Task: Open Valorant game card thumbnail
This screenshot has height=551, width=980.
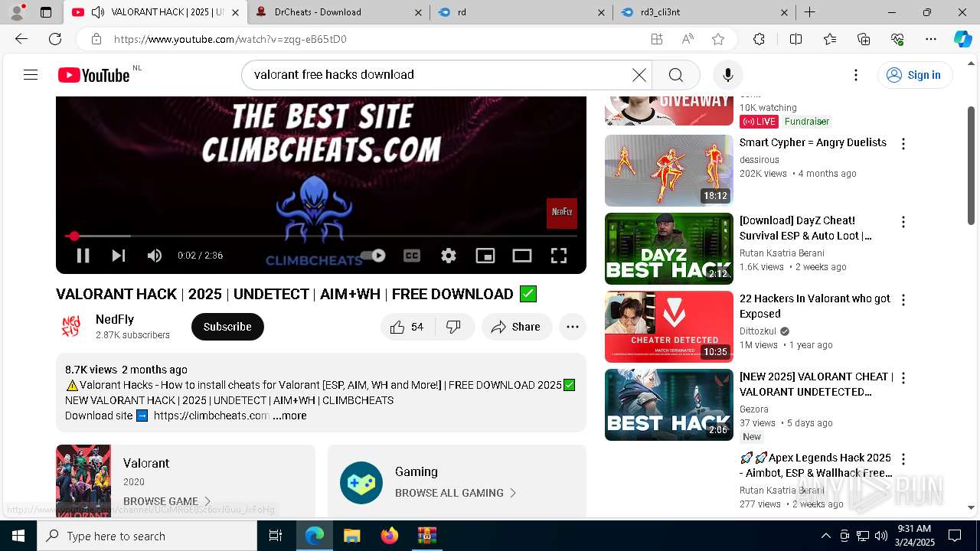Action: click(83, 481)
